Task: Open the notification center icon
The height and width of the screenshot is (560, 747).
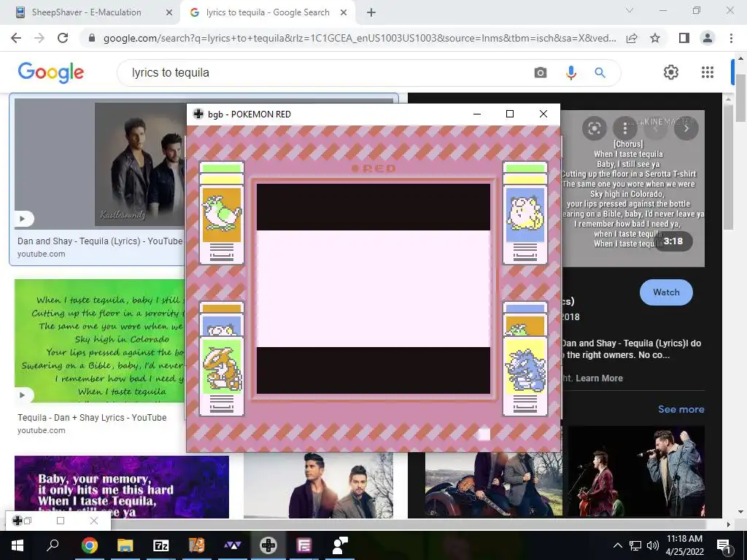Action: pyautogui.click(x=724, y=545)
